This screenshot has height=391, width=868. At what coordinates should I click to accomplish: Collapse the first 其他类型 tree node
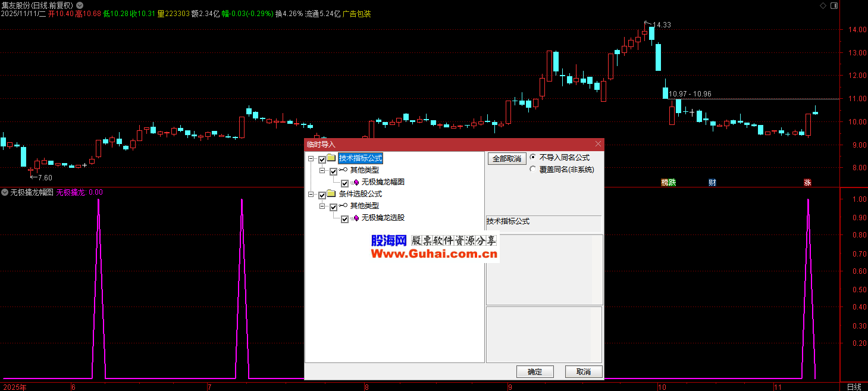click(x=322, y=171)
